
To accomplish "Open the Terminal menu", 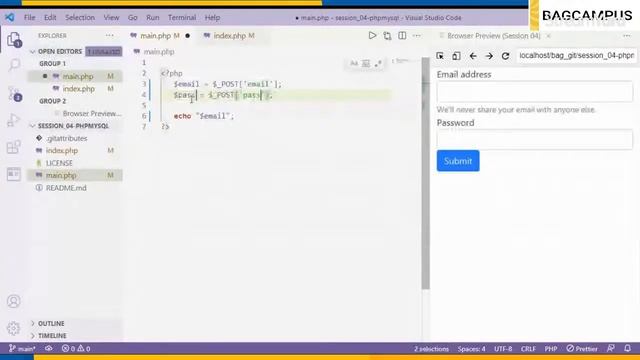I will pyautogui.click(x=182, y=18).
